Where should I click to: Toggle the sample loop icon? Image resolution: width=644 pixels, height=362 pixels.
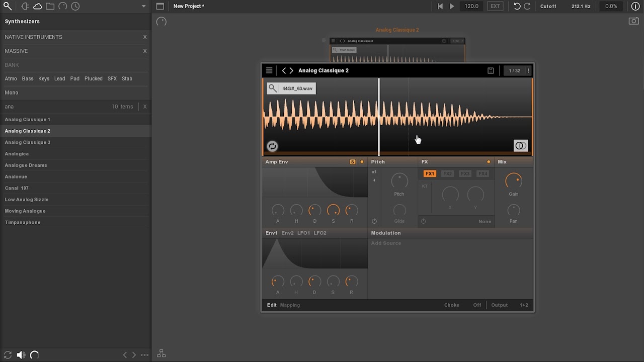(272, 146)
